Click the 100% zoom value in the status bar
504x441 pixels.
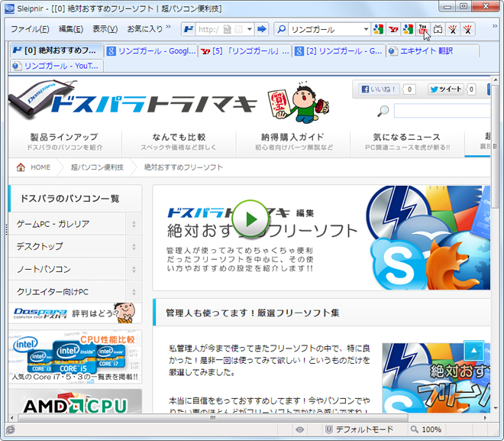[431, 430]
